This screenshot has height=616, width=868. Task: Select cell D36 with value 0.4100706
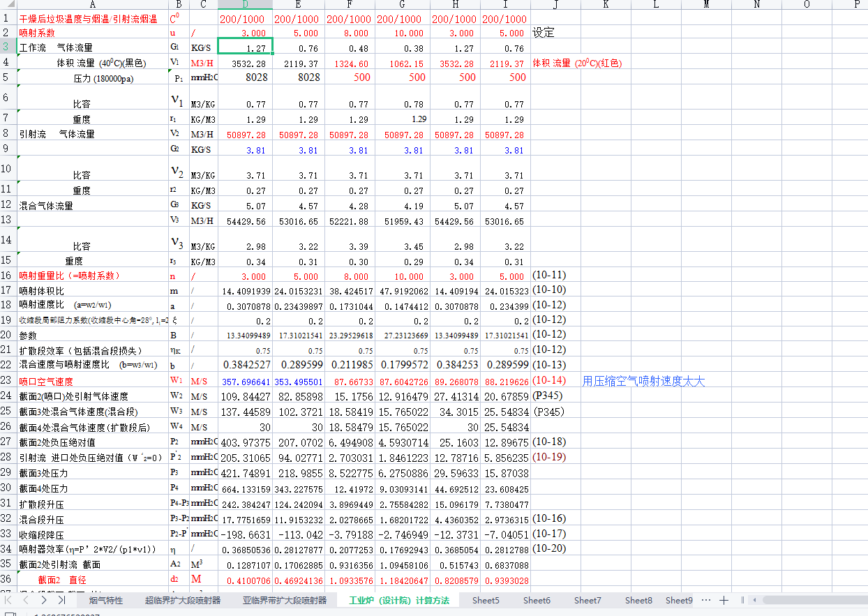[x=245, y=580]
